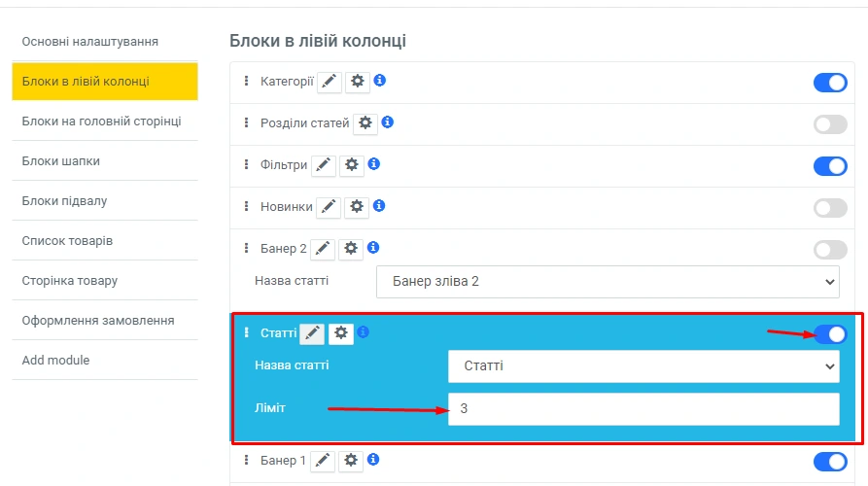The width and height of the screenshot is (868, 486).
Task: Open the Основні налаштування section
Action: 90,42
